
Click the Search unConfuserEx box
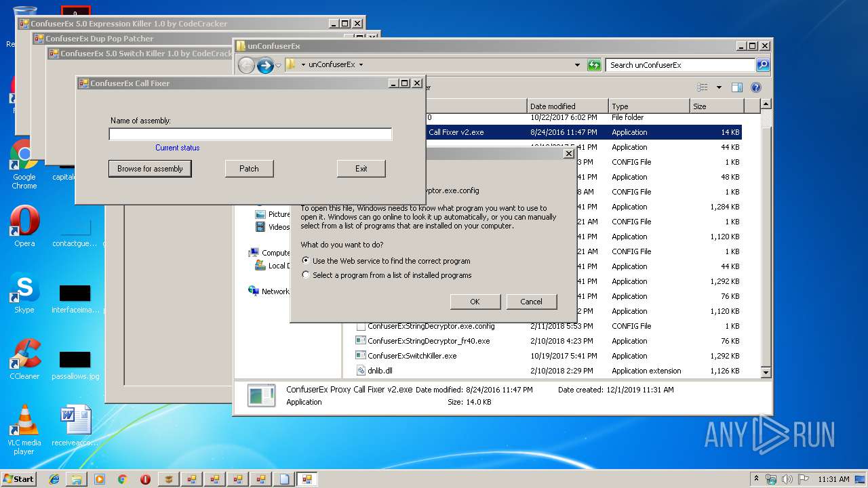680,65
